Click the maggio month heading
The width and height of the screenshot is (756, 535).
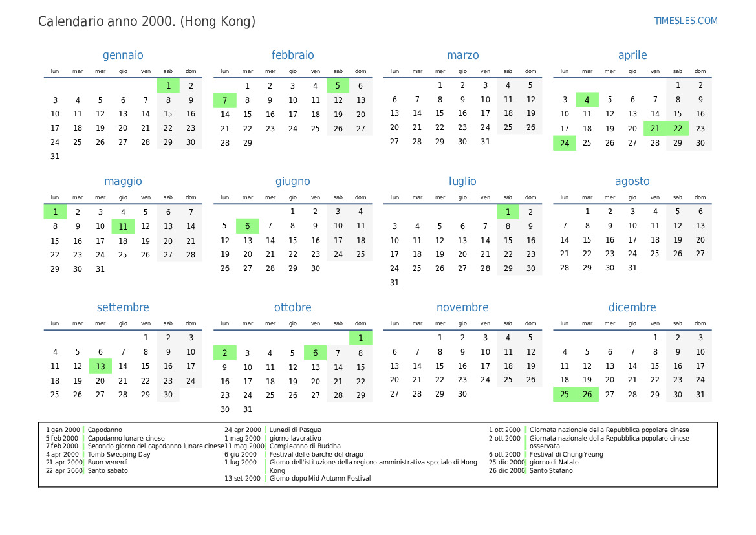123,181
